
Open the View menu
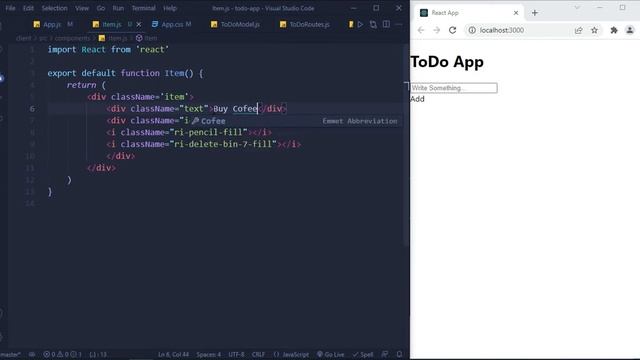coord(82,8)
